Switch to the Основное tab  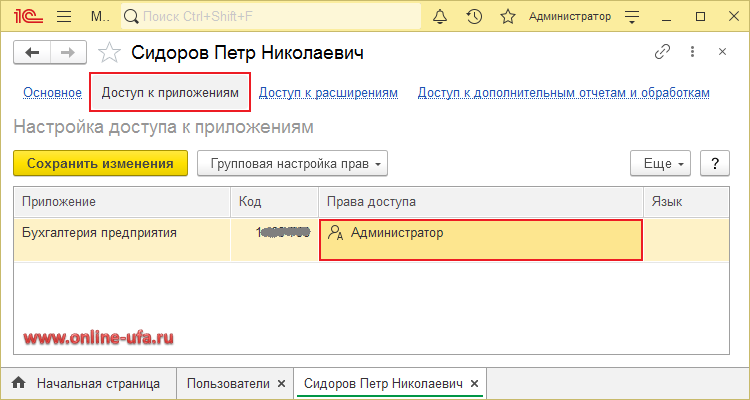pyautogui.click(x=52, y=93)
